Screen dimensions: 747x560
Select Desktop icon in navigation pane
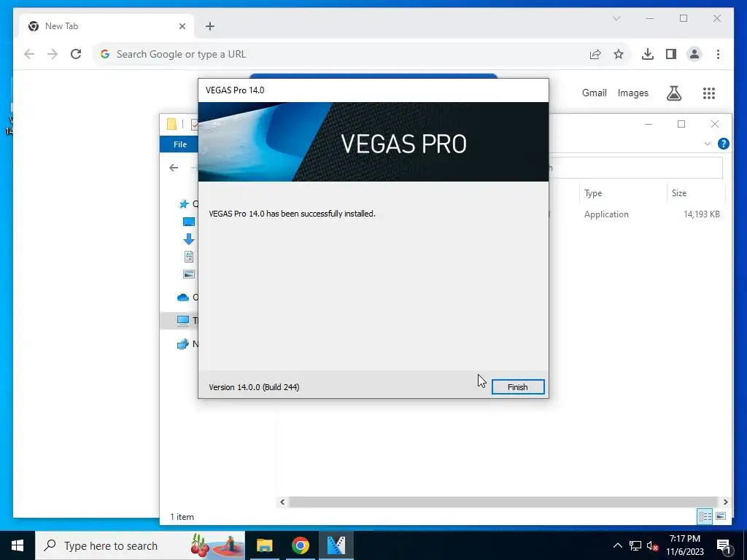189,222
